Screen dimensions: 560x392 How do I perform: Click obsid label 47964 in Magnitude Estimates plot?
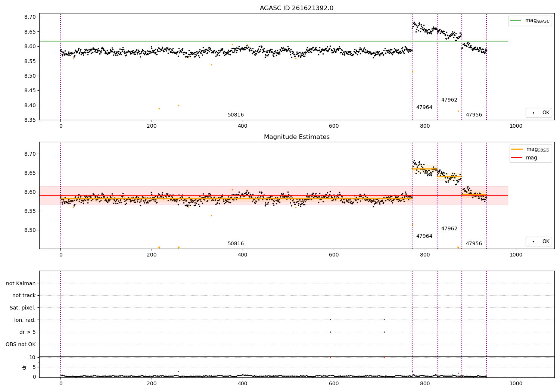click(424, 236)
